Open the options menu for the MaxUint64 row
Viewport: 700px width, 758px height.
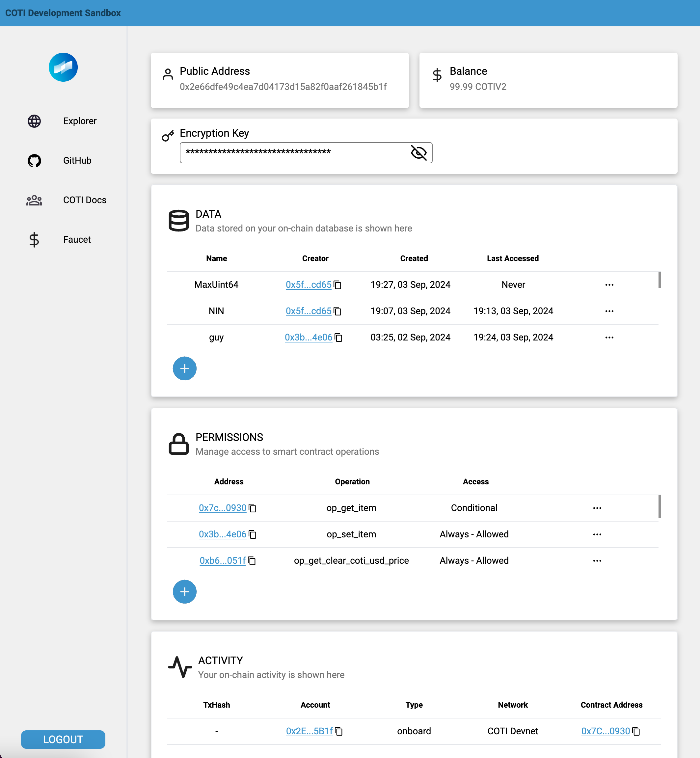point(609,285)
